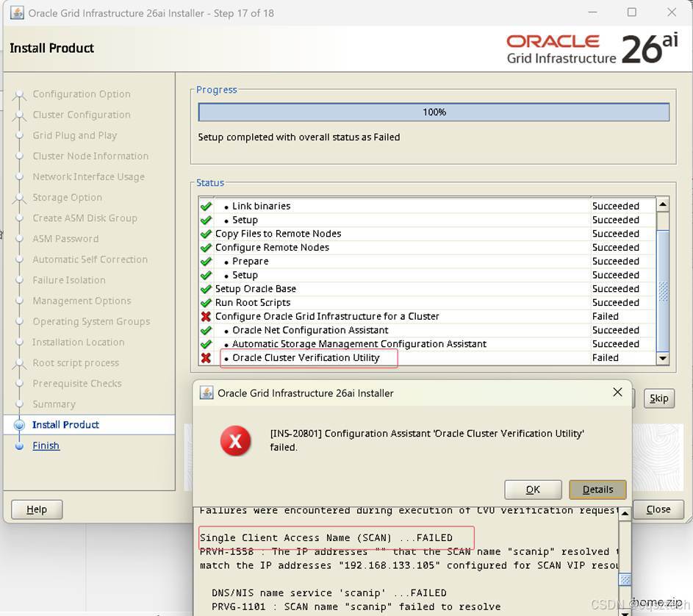Select Create ASM Disk Group step
This screenshot has height=616, width=693.
click(x=85, y=218)
